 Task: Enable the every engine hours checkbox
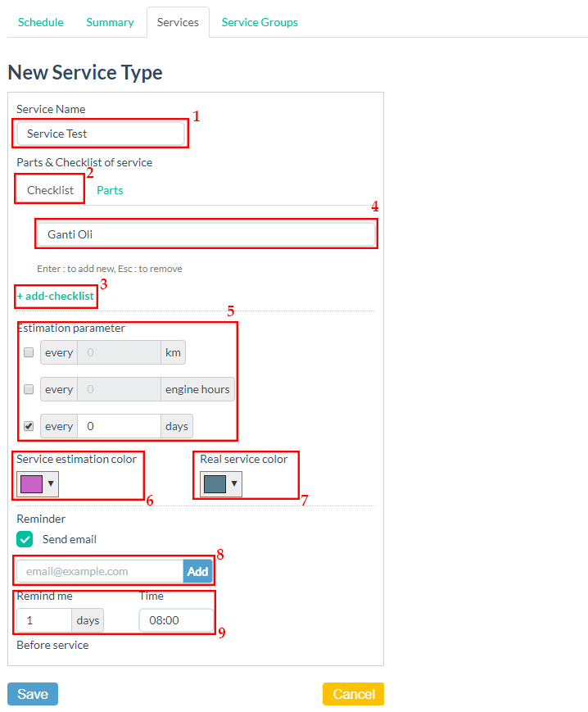pos(29,390)
